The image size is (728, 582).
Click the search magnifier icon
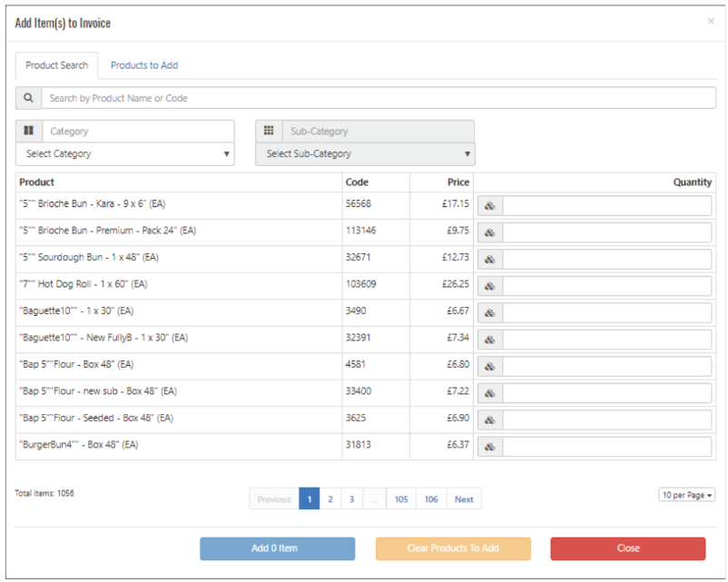(28, 98)
